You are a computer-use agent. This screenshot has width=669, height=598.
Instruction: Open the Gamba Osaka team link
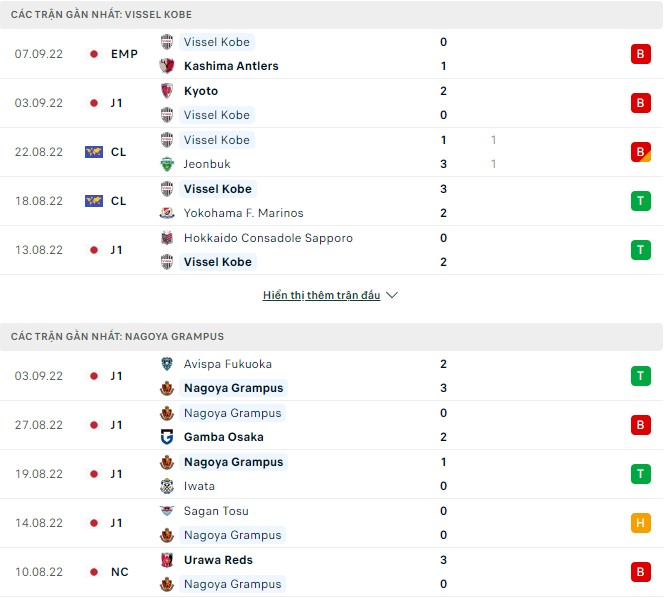click(x=223, y=437)
